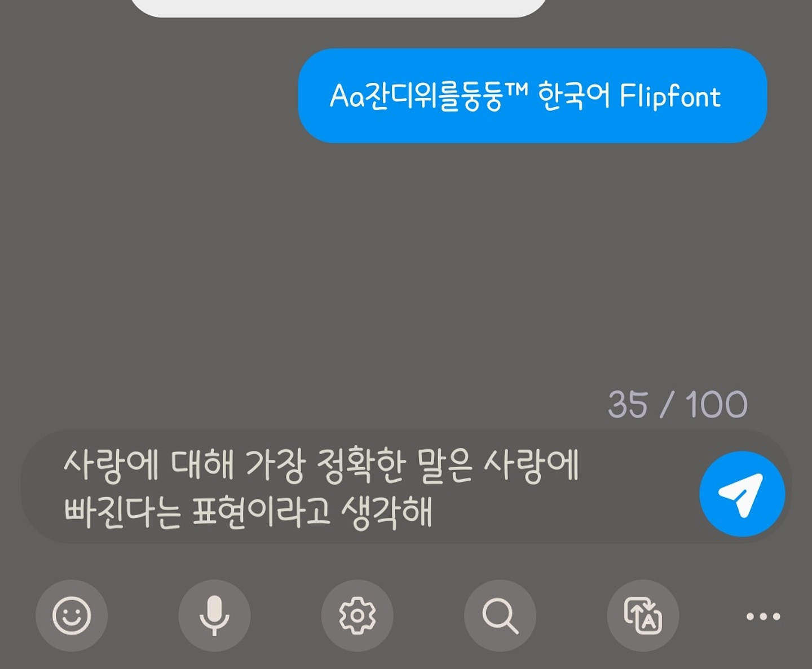Open the emoji smiley picker
Viewport: 812px width, 669px height.
point(72,615)
